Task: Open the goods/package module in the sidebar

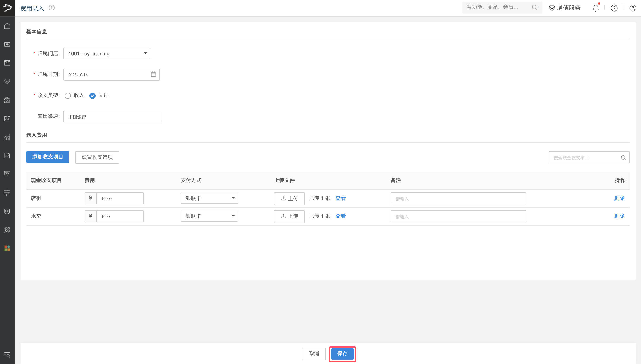Action: pyautogui.click(x=7, y=63)
